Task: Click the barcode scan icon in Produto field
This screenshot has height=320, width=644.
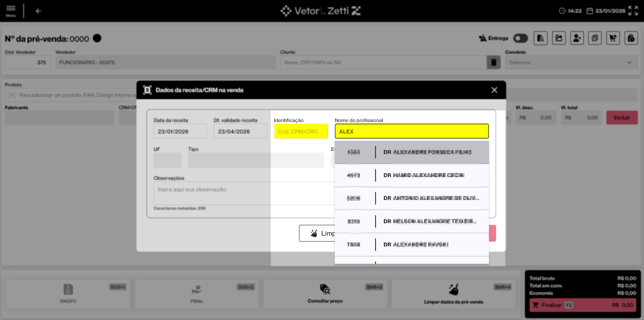Action: coord(12,95)
